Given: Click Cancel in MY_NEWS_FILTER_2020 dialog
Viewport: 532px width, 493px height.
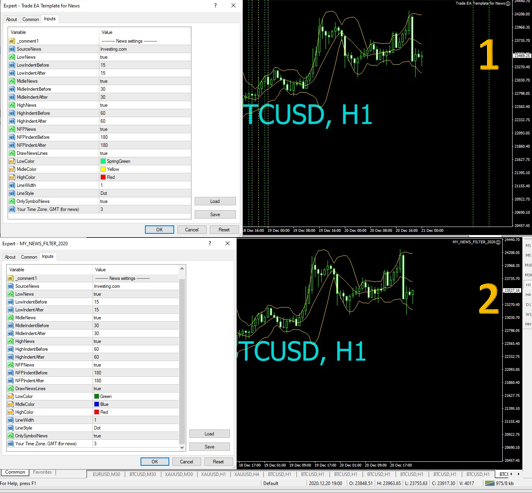Looking at the screenshot, I should pyautogui.click(x=187, y=461).
